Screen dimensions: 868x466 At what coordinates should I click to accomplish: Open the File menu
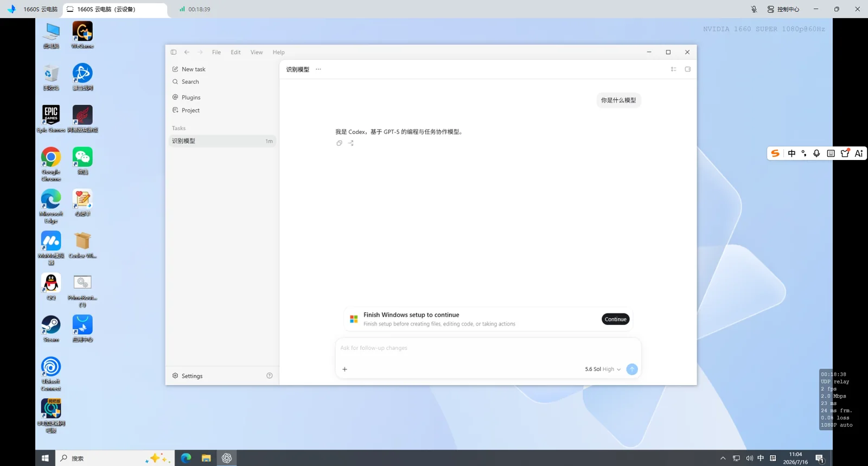[216, 52]
